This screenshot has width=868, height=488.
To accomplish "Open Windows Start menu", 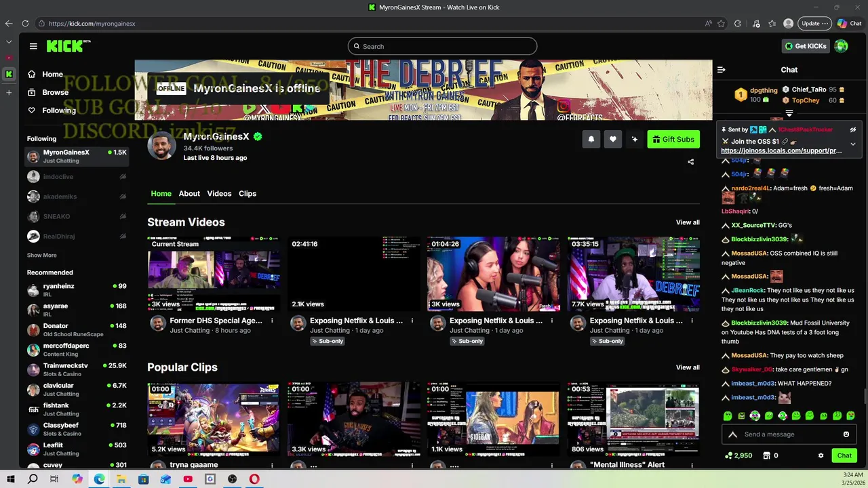I will coord(11,479).
